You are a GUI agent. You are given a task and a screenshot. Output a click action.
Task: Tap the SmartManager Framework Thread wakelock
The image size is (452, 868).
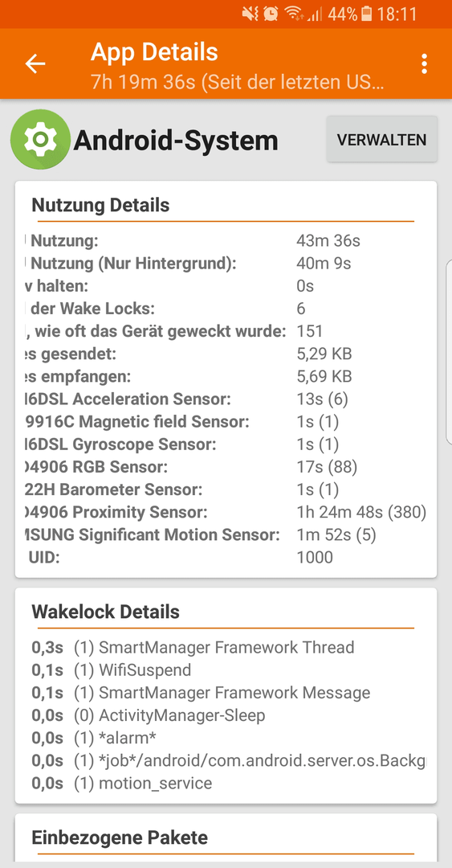click(x=193, y=646)
